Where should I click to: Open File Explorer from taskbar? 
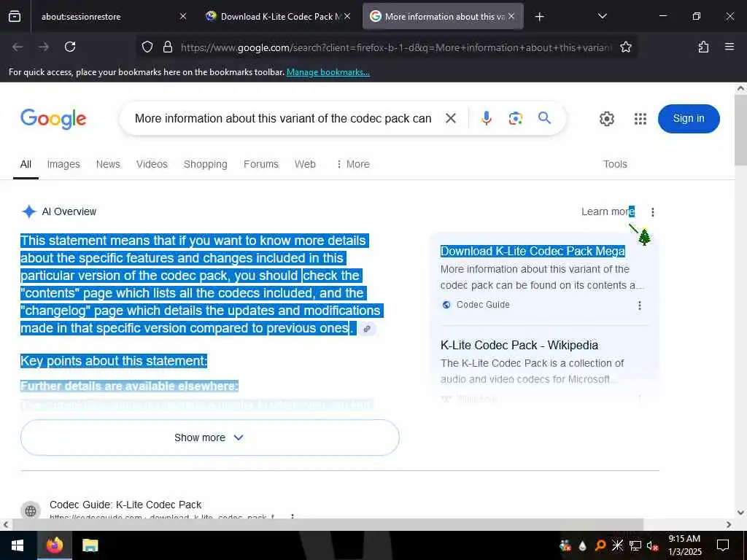click(x=90, y=545)
